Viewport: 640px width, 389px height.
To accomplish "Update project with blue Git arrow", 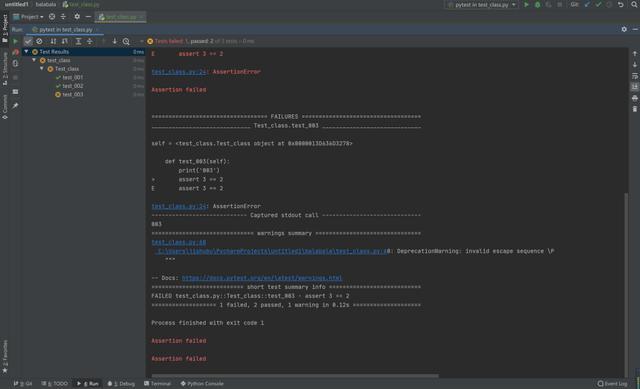I will 587,5.
